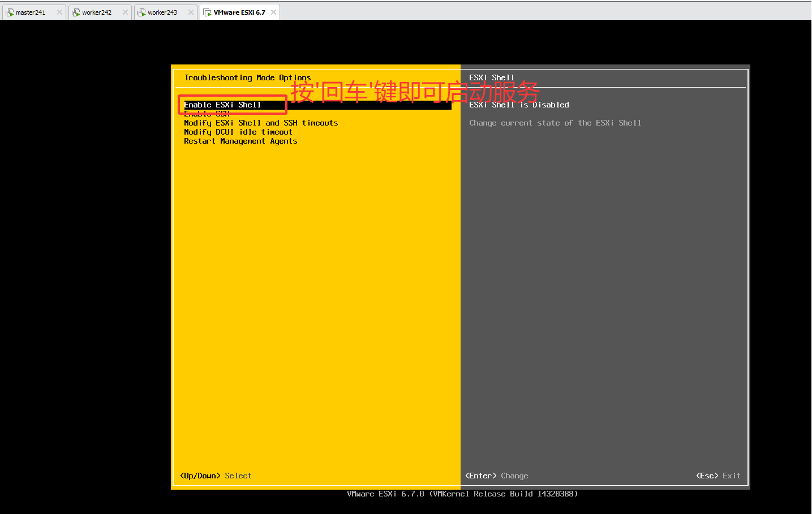Screen dimensions: 812x514
Task: Select Enable ESXi Shell option
Action: pyautogui.click(x=317, y=105)
